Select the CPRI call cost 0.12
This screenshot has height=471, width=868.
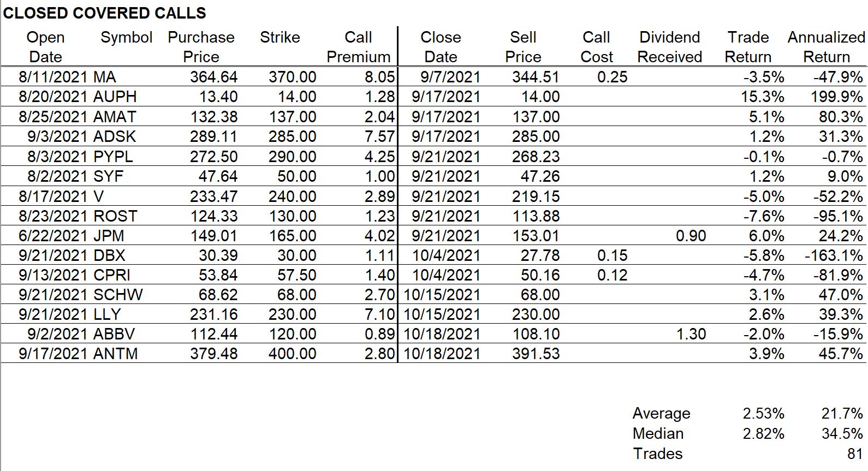coord(612,275)
